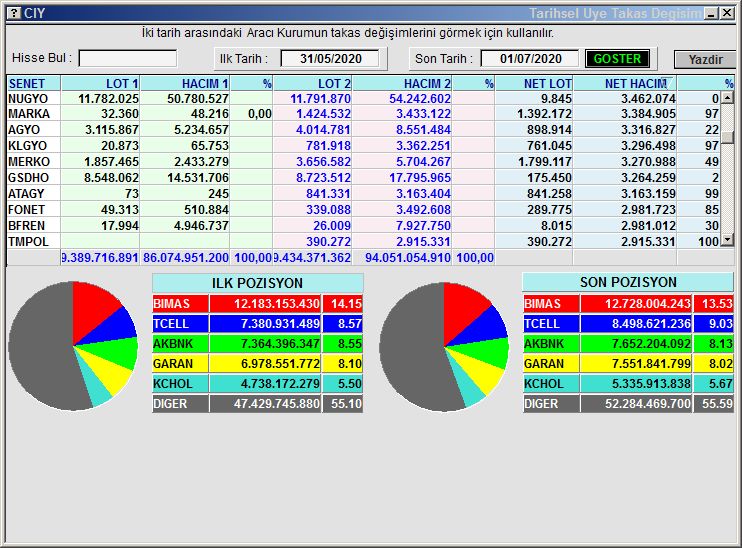Click the ILK POZISYON pie chart

73,346
